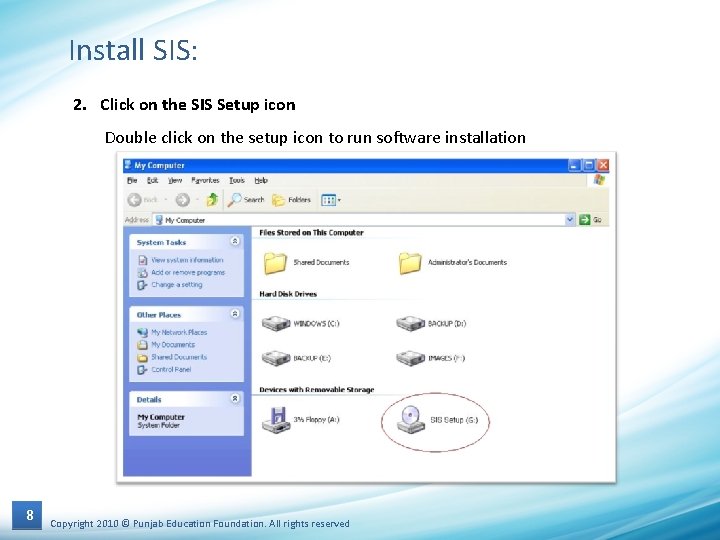Viewport: 720px width, 540px height.
Task: Maximize the My Computer window
Action: pyautogui.click(x=588, y=165)
